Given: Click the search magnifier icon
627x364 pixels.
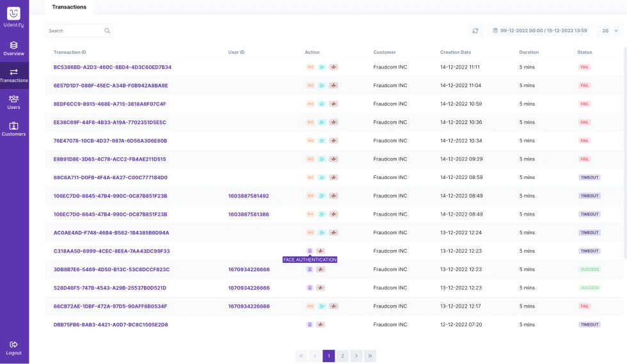Looking at the screenshot, I should tap(107, 31).
